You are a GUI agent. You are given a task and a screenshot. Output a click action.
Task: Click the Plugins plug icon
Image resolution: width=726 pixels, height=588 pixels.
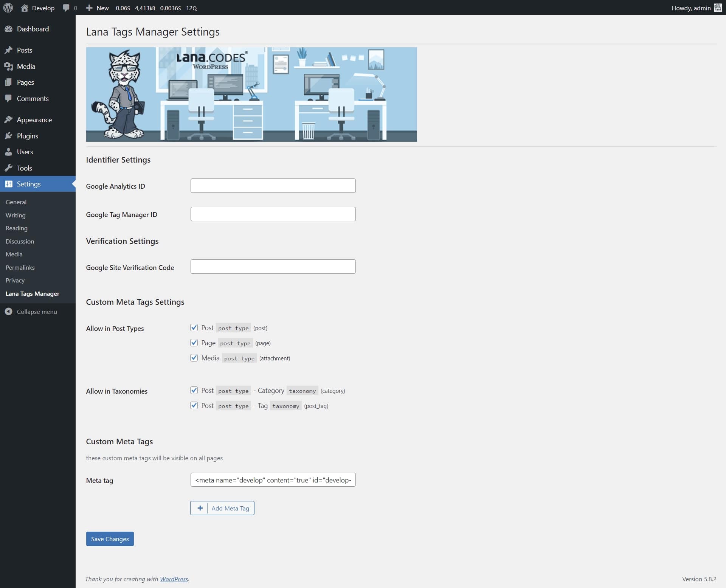(x=9, y=136)
